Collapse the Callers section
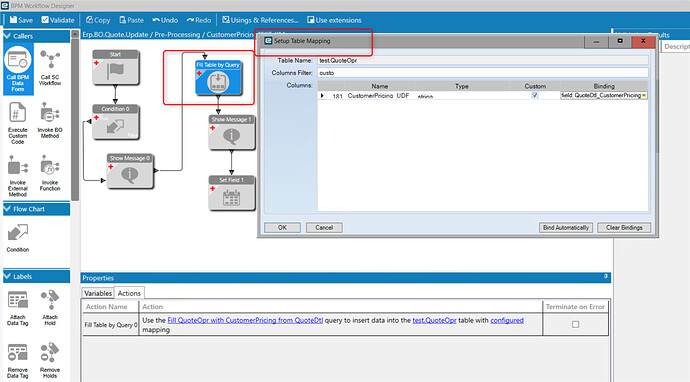 point(7,36)
